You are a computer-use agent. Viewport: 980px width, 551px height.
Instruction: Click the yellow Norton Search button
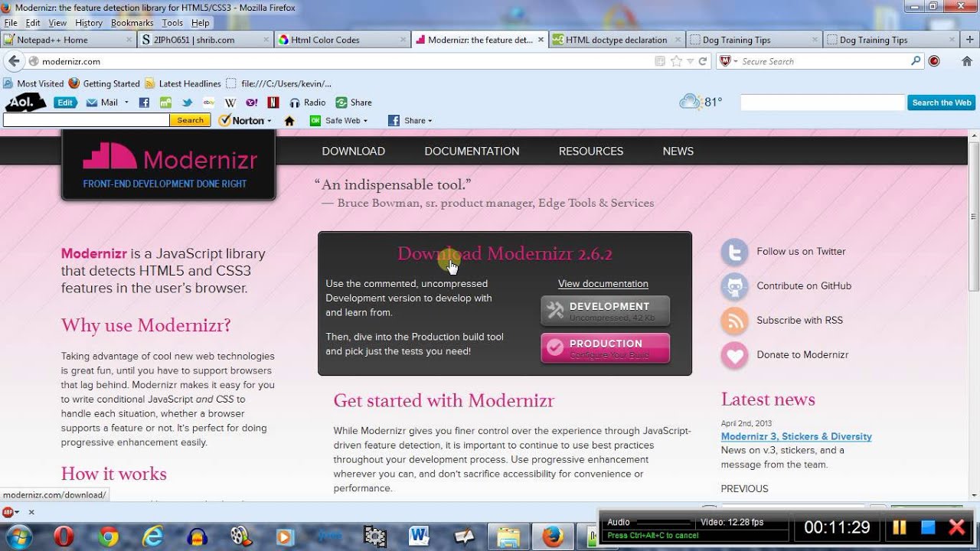(191, 120)
